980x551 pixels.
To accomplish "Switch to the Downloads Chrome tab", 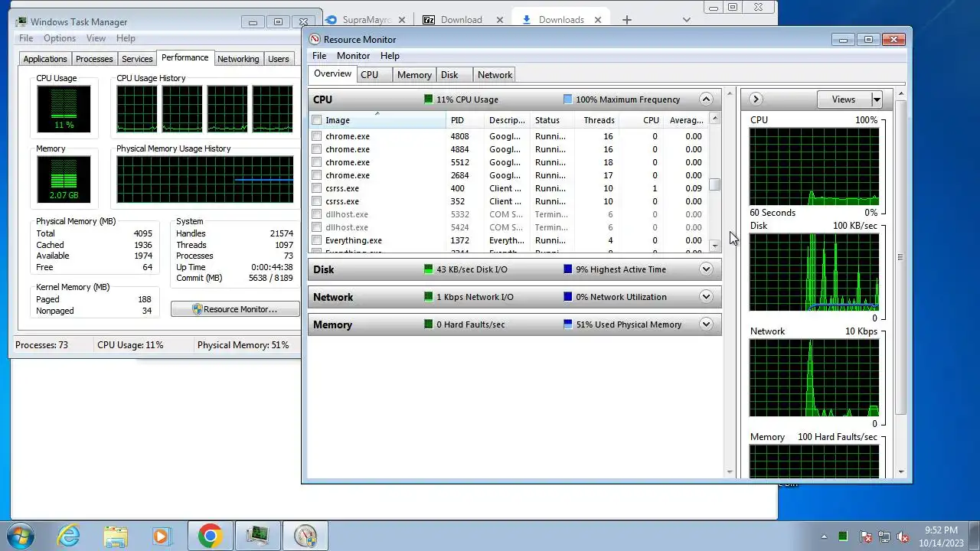I will [x=561, y=20].
